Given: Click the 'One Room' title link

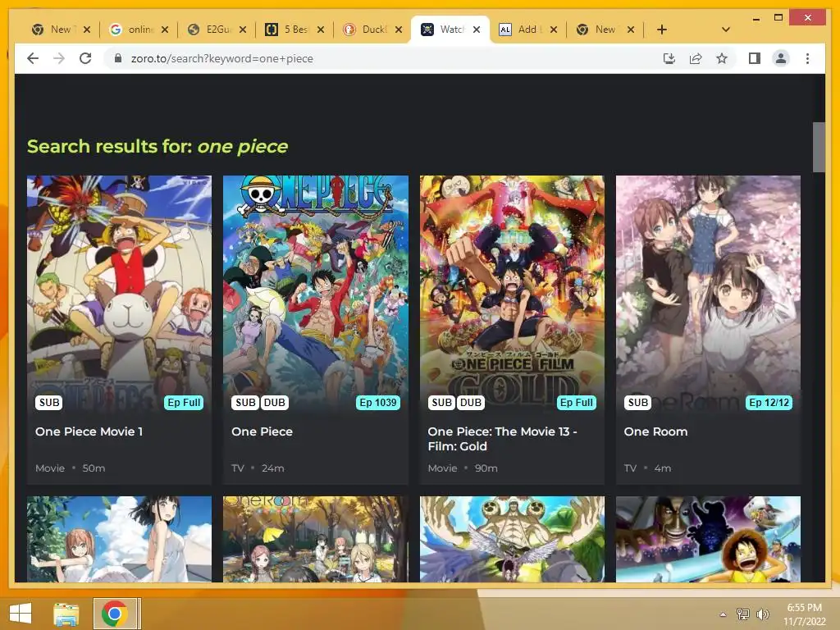Looking at the screenshot, I should point(655,431).
